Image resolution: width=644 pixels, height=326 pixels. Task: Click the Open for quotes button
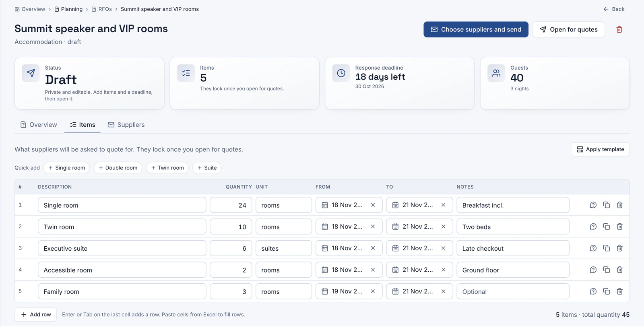[x=568, y=29]
